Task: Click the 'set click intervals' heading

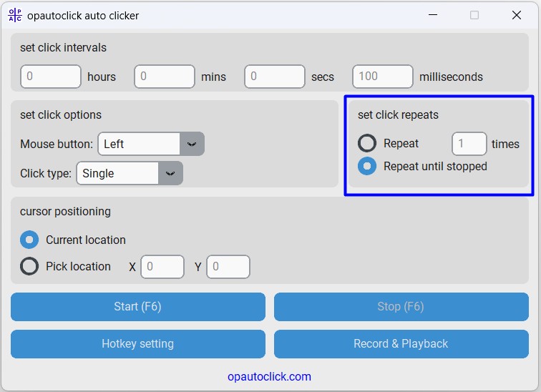Action: coord(63,48)
